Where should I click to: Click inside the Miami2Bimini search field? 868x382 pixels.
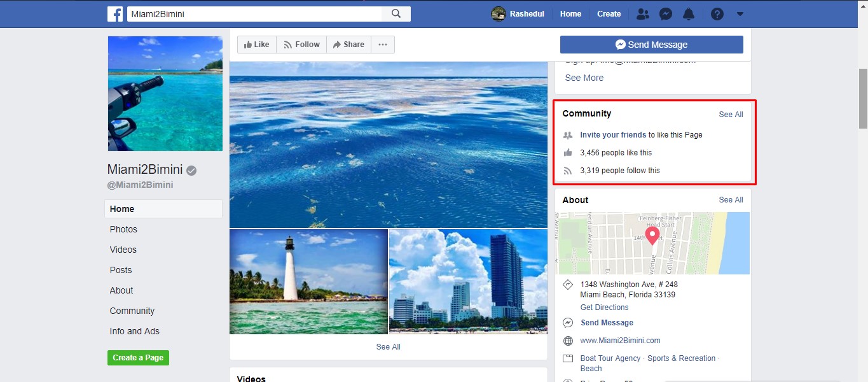click(x=254, y=14)
